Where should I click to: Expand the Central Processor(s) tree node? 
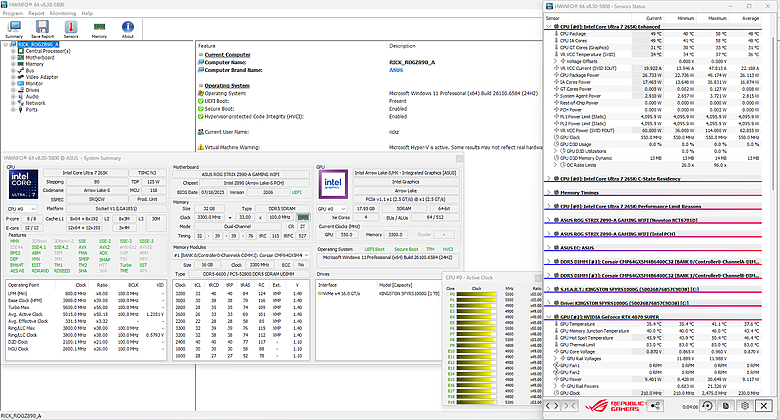11,50
